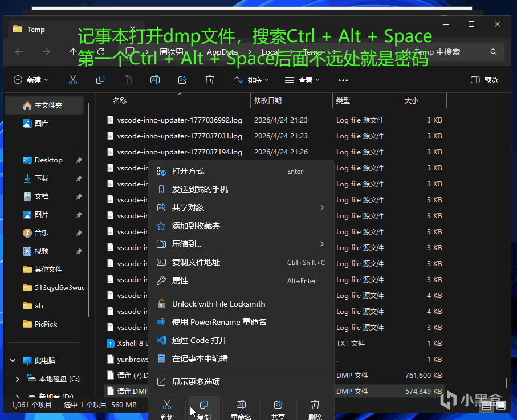Click the three-dot more options icon
Viewport: 517px width, 420px height.
click(343, 80)
